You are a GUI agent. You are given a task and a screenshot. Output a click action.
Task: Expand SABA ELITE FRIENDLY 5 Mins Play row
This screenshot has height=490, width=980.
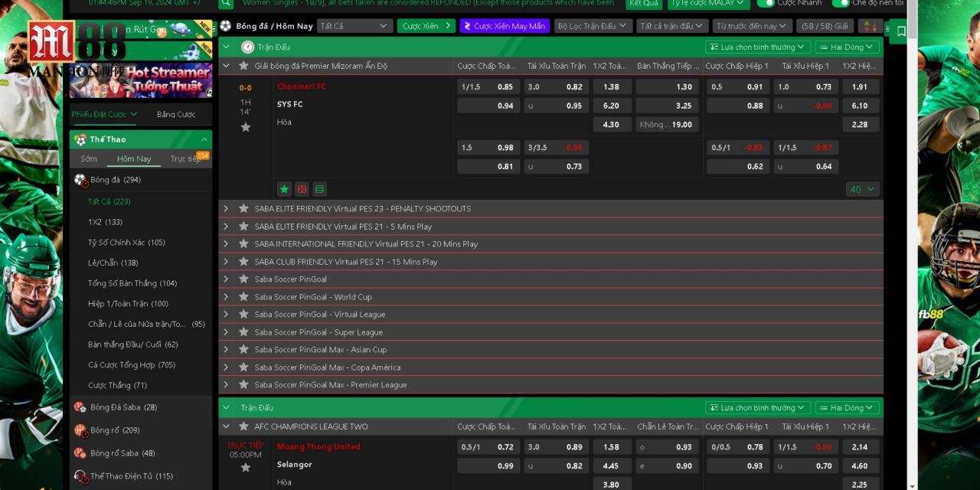[226, 226]
